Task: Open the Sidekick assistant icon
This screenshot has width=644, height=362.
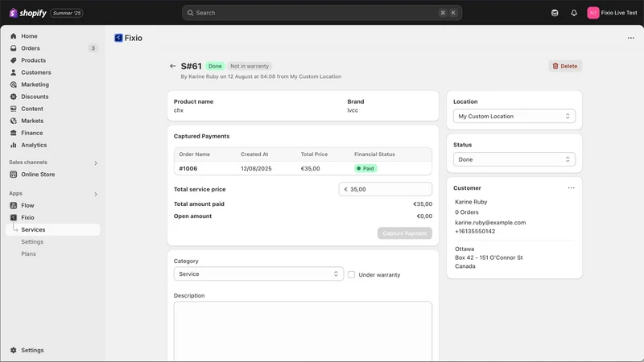Action: (555, 13)
